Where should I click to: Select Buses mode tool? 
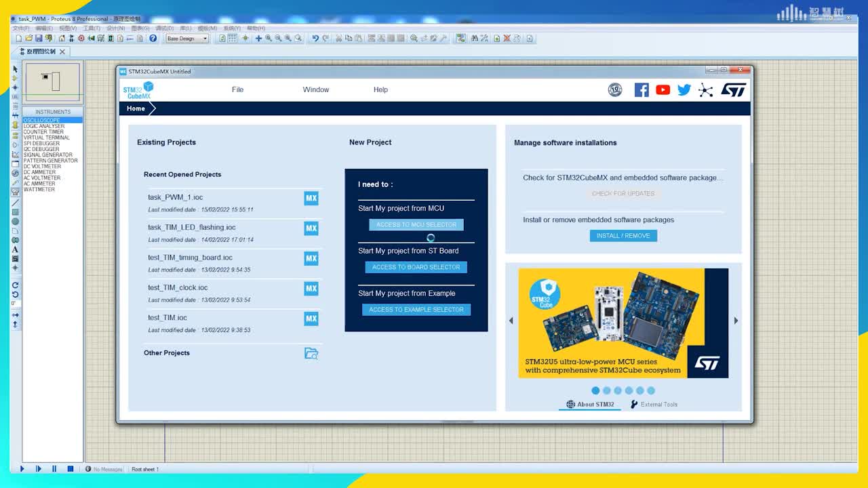(15, 115)
